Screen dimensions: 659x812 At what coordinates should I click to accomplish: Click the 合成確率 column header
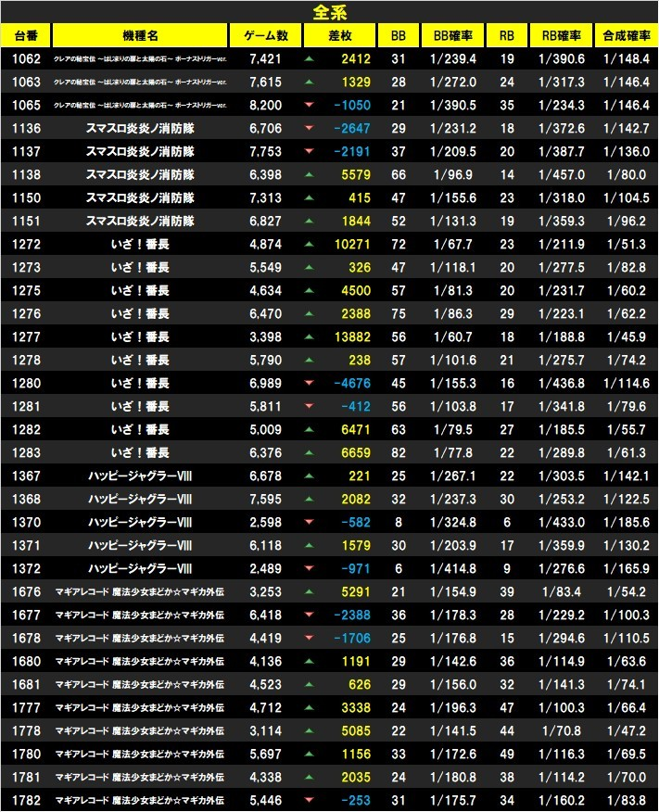coord(627,36)
